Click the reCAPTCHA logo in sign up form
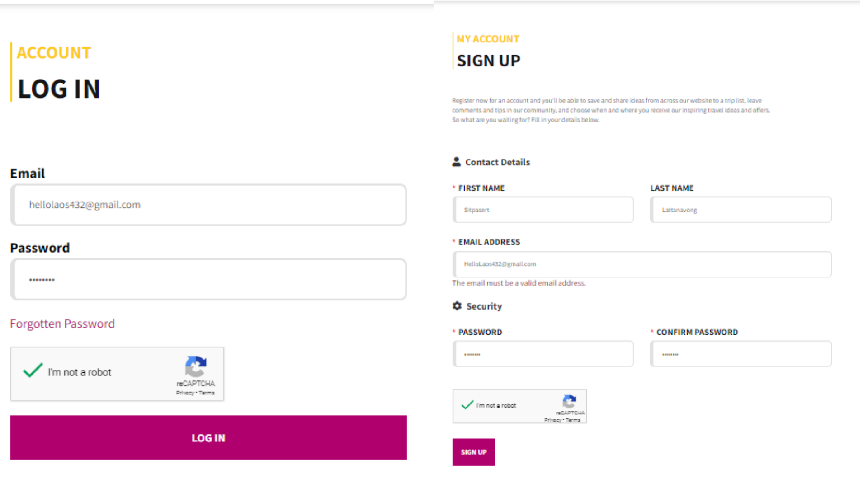Image resolution: width=868 pixels, height=488 pixels. tap(569, 401)
